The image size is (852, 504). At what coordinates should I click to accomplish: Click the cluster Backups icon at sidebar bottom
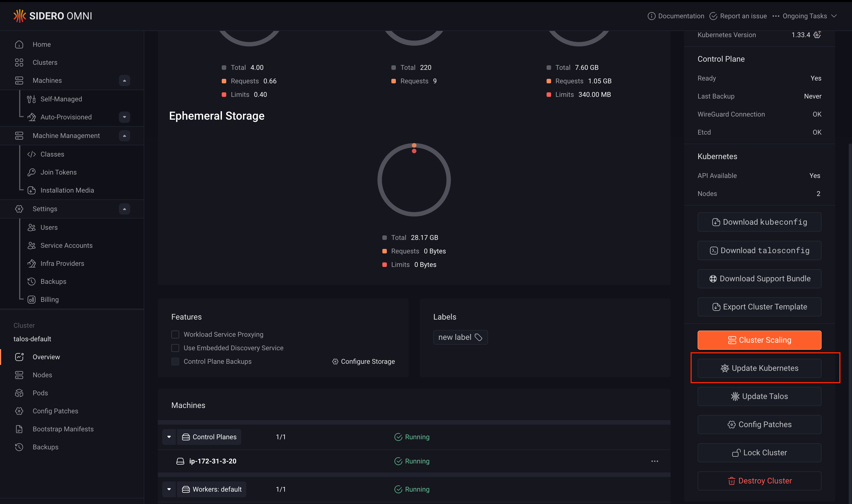point(19,447)
